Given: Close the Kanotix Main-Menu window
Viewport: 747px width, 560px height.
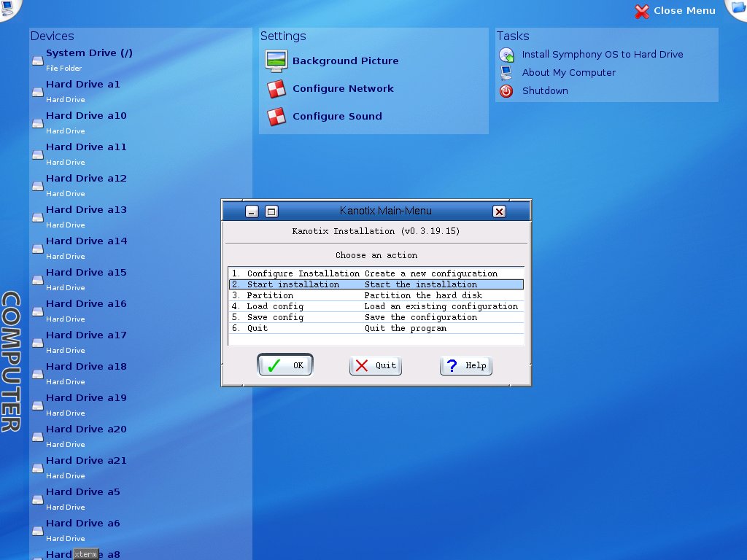Looking at the screenshot, I should [x=499, y=211].
